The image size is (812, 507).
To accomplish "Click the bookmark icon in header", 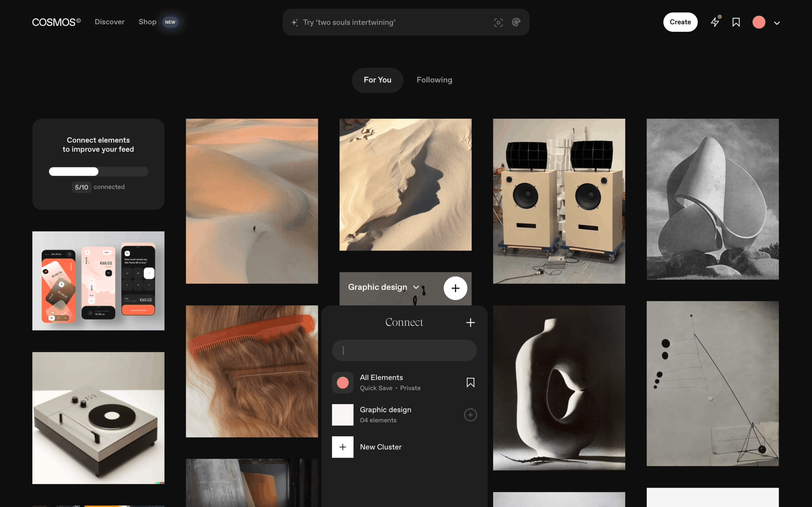I will [x=736, y=22].
